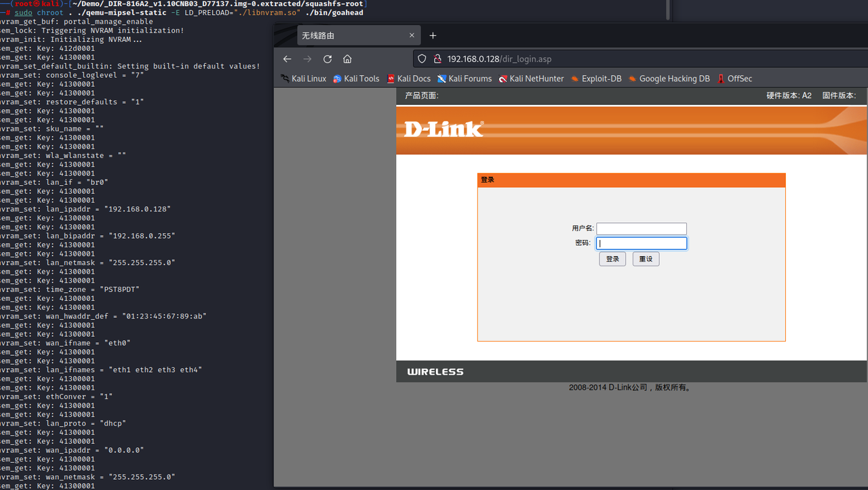Click the insecure connection padlock icon
This screenshot has height=490, width=868.
437,59
